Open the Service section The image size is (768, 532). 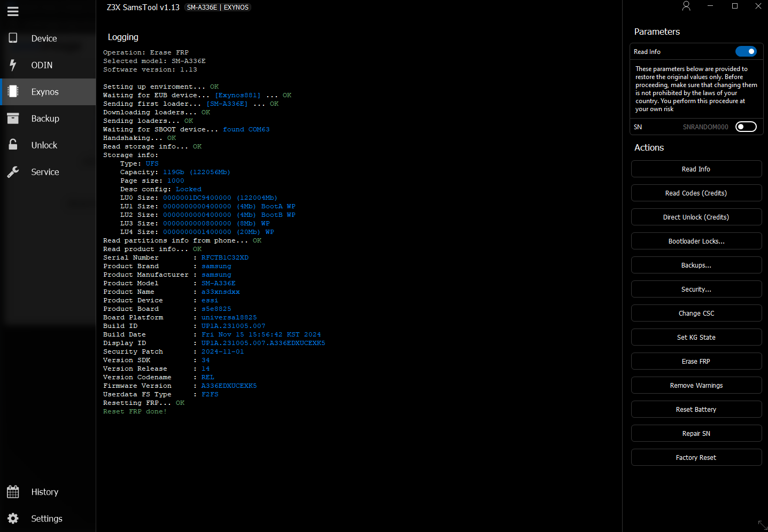coord(48,172)
